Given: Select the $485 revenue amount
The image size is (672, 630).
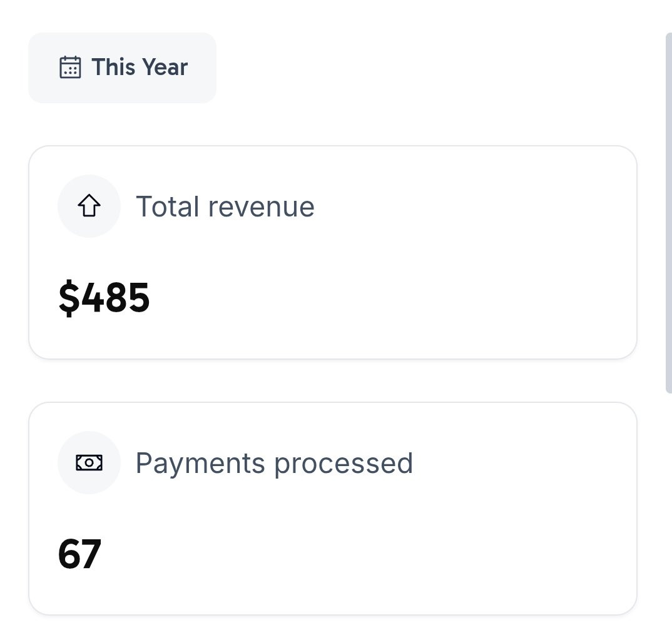Looking at the screenshot, I should click(x=104, y=298).
